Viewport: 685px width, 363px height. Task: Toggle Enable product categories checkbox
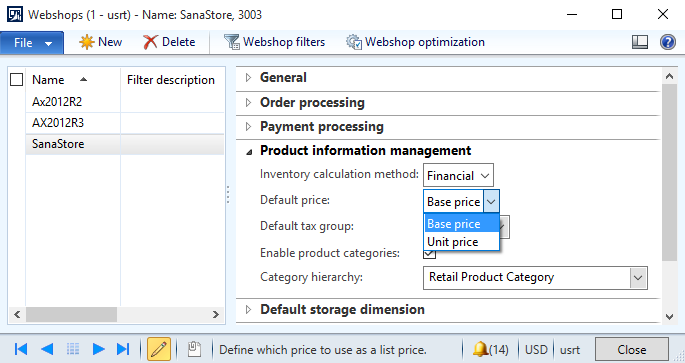(x=429, y=253)
